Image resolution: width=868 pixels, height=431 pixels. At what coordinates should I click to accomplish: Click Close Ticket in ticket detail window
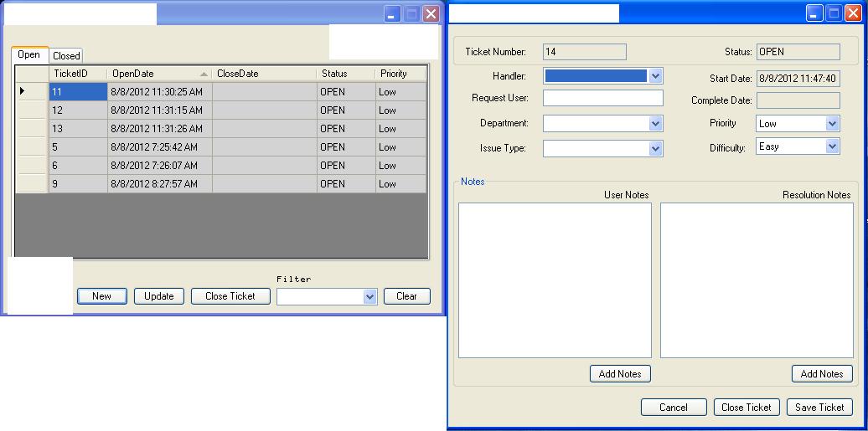pyautogui.click(x=747, y=408)
